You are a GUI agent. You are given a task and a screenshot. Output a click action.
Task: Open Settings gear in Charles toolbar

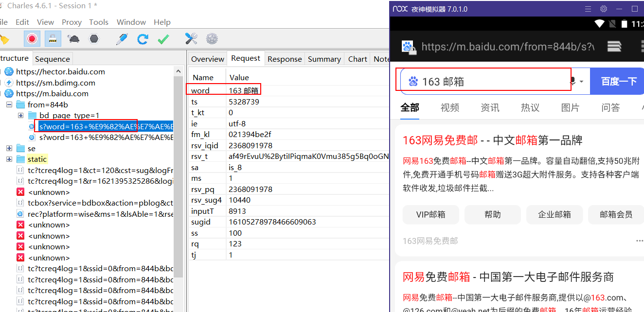(x=212, y=39)
